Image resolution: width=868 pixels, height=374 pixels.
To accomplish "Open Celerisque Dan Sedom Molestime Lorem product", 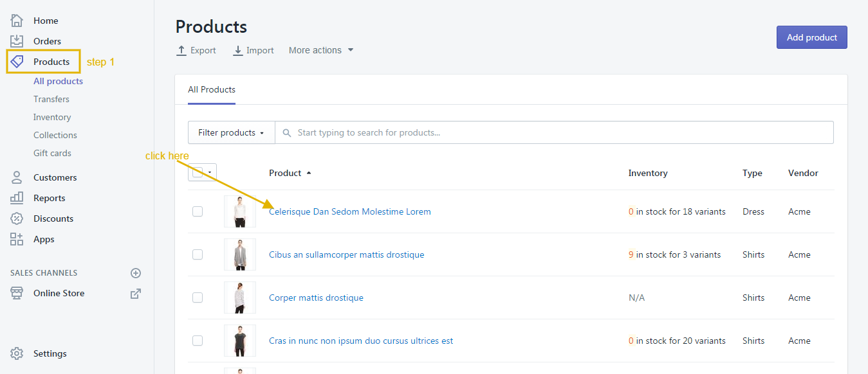I will coord(350,211).
